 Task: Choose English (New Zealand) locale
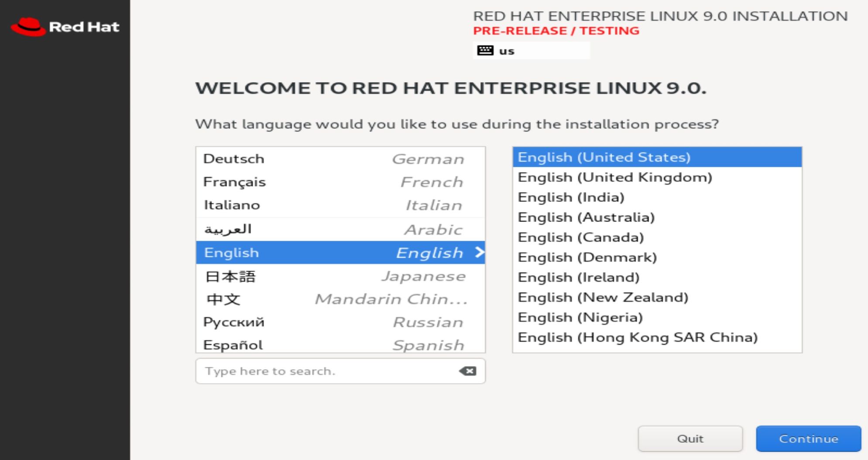(657, 297)
